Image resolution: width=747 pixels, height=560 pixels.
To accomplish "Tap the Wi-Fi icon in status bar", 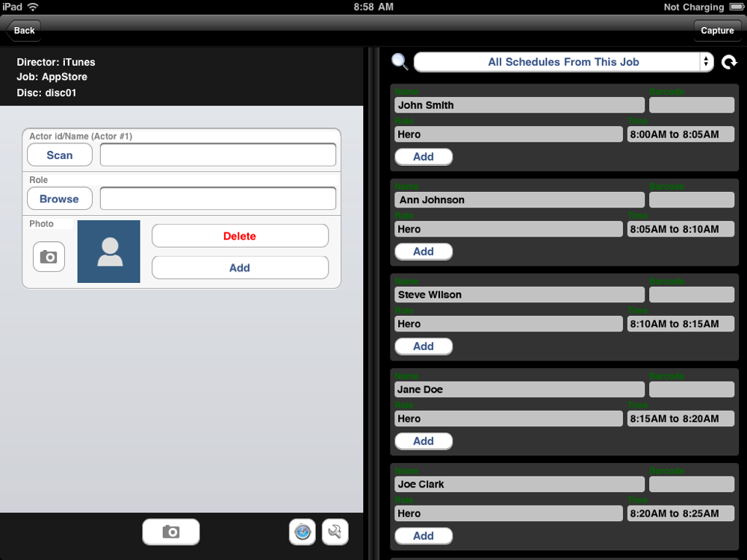I will coord(33,7).
